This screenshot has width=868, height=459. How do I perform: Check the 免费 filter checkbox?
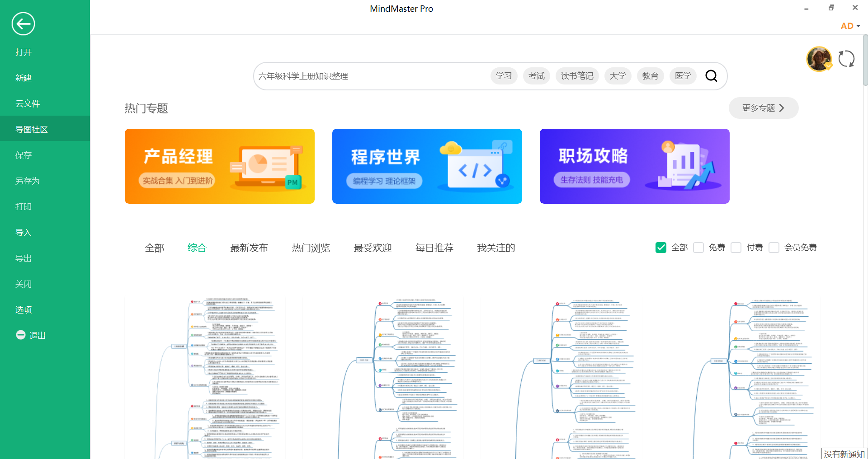(x=698, y=248)
